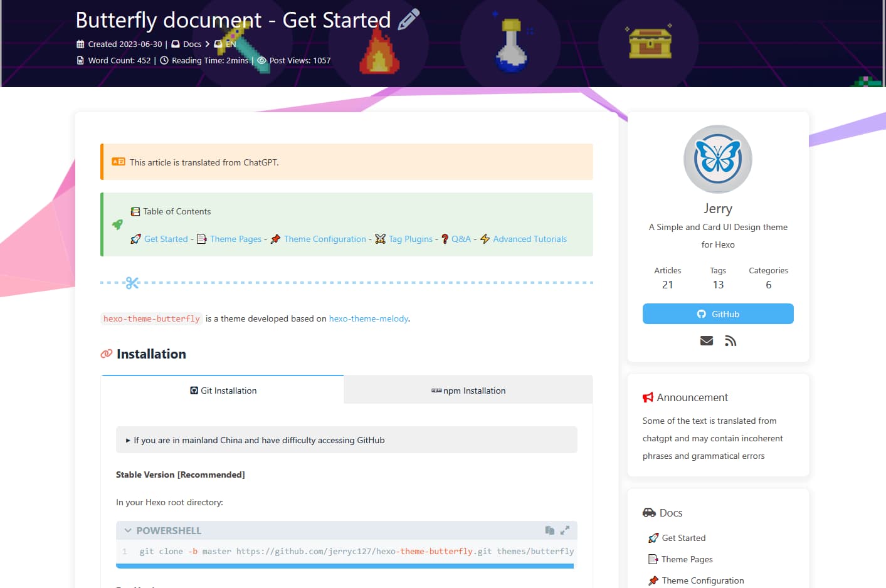Viewport: 886px width, 588px height.
Task: Click the potion flask icon in header
Action: (x=511, y=46)
